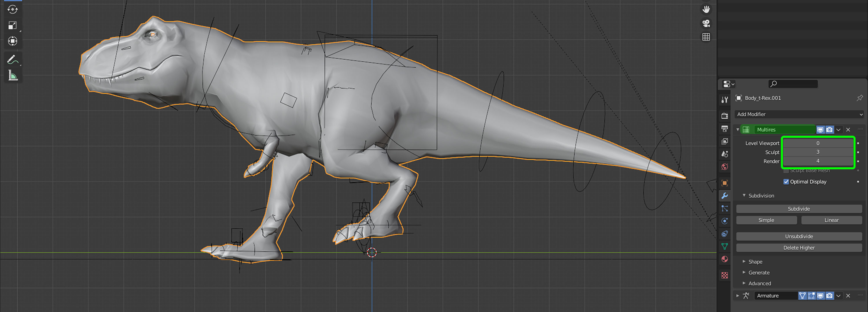Collapse the Multires modifier panel
Viewport: 868px width, 312px height.
click(x=738, y=130)
